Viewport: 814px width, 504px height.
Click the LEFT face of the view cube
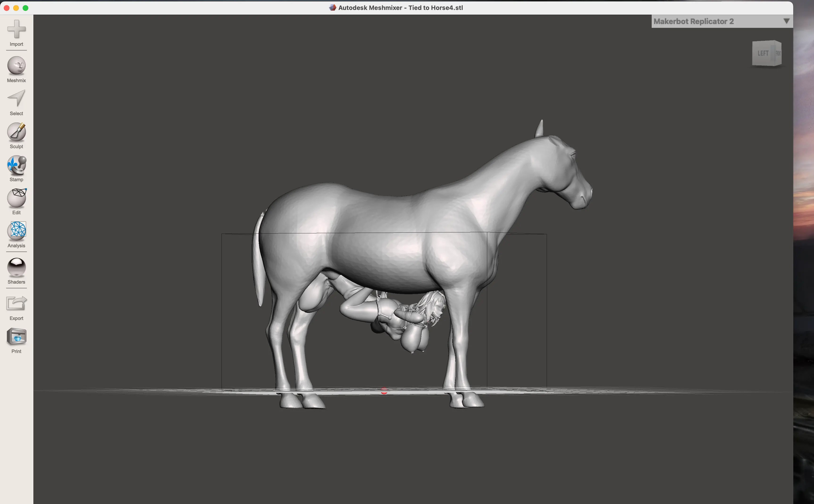point(763,53)
